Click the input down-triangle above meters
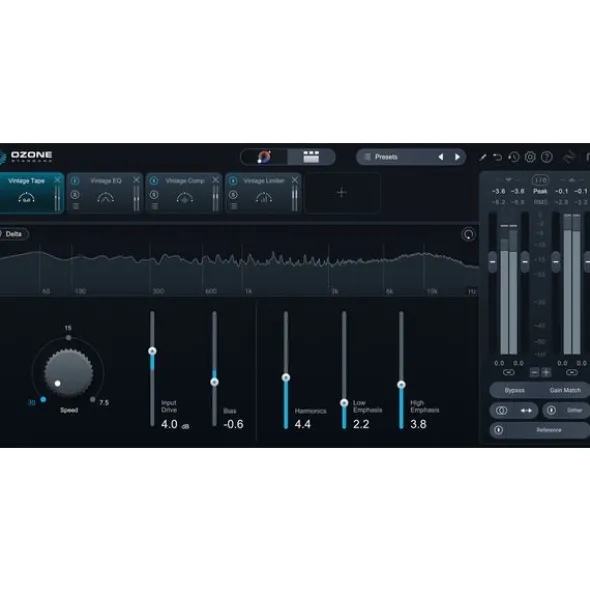The image size is (590, 591). coord(508,180)
